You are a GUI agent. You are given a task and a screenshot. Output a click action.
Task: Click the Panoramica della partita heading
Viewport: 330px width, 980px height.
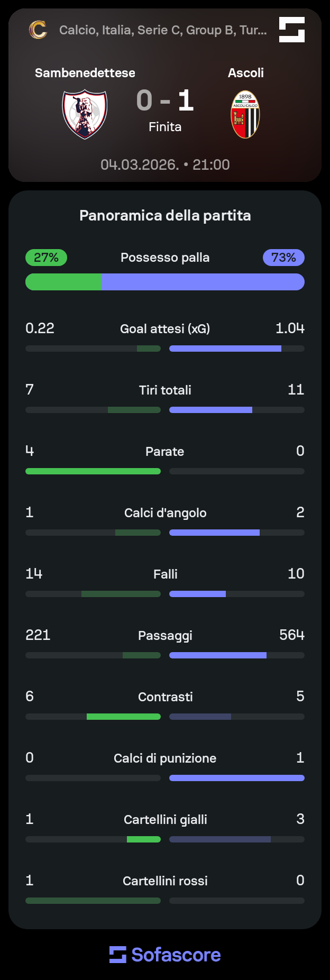point(165,216)
